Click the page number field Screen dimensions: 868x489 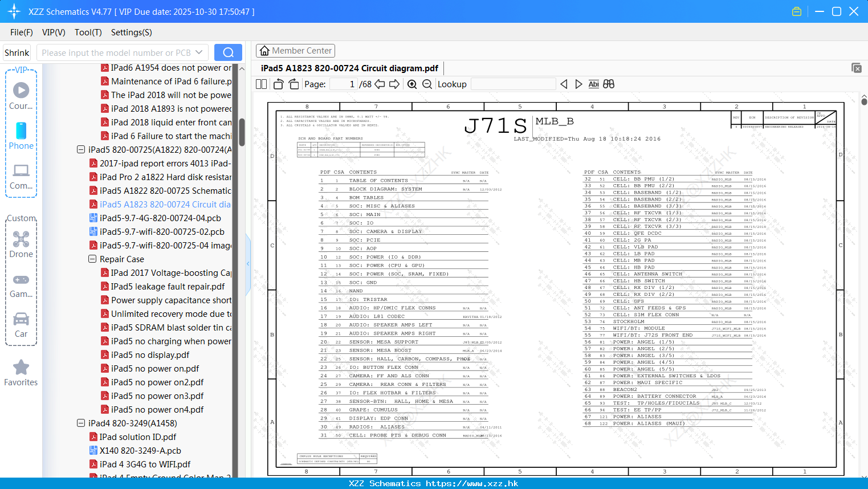coord(344,84)
